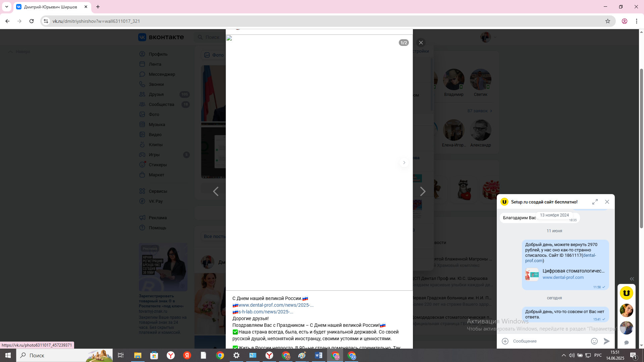Open a new browser tab
The height and width of the screenshot is (362, 644).
[x=98, y=7]
